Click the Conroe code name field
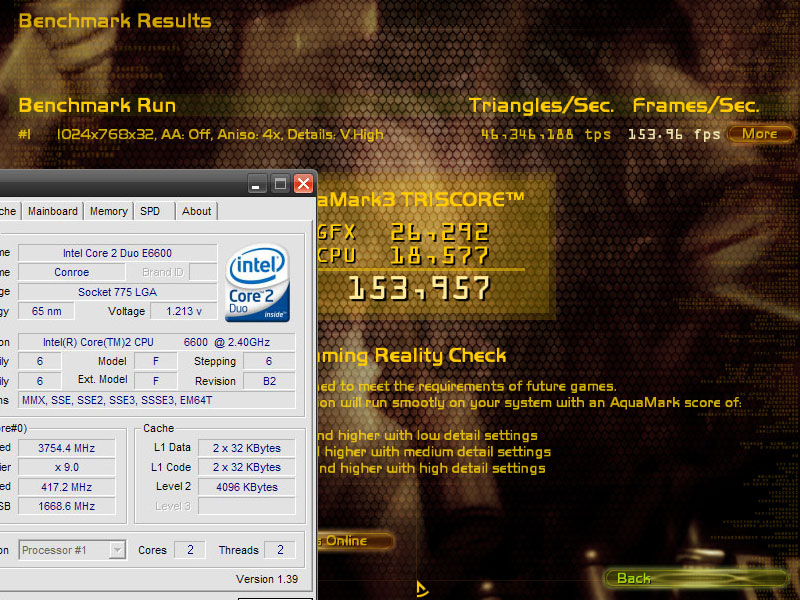 (71, 272)
